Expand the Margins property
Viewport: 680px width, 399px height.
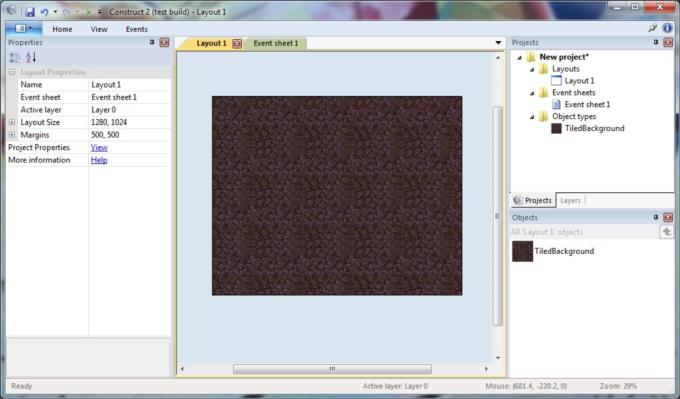point(12,135)
